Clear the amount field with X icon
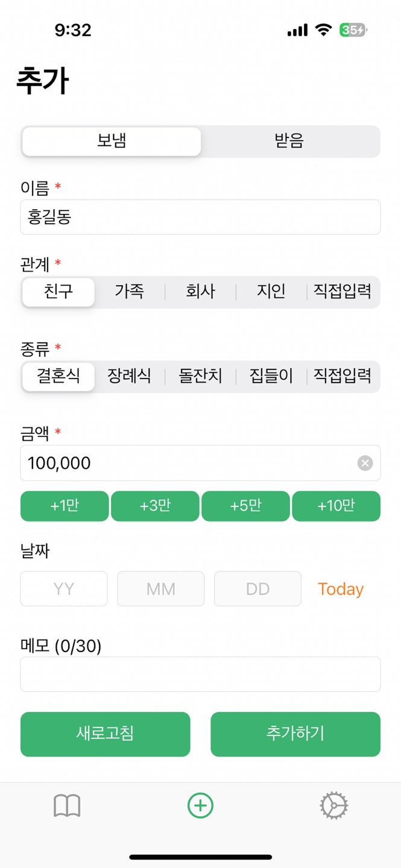The height and width of the screenshot is (868, 401). click(x=365, y=463)
